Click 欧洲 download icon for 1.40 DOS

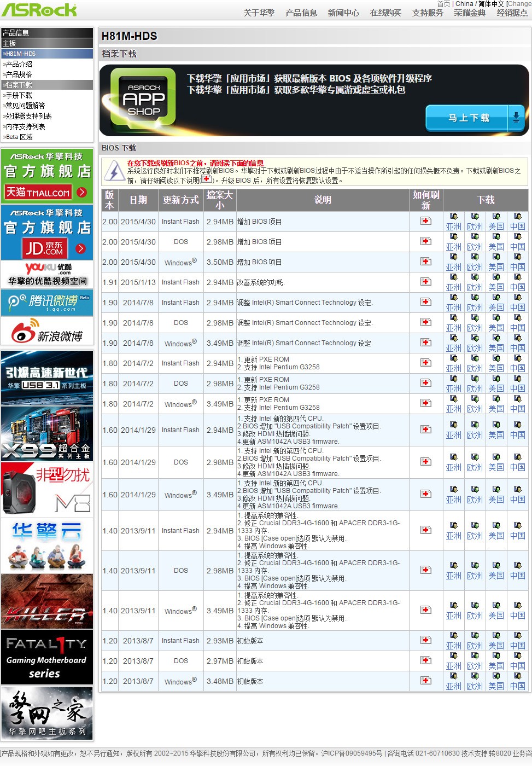tap(475, 565)
